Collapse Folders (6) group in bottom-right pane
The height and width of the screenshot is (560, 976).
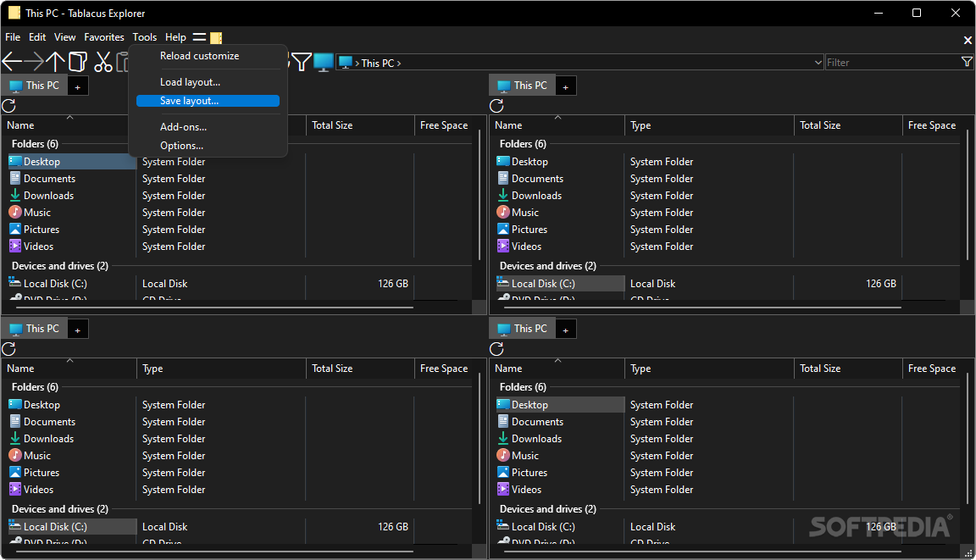click(523, 387)
